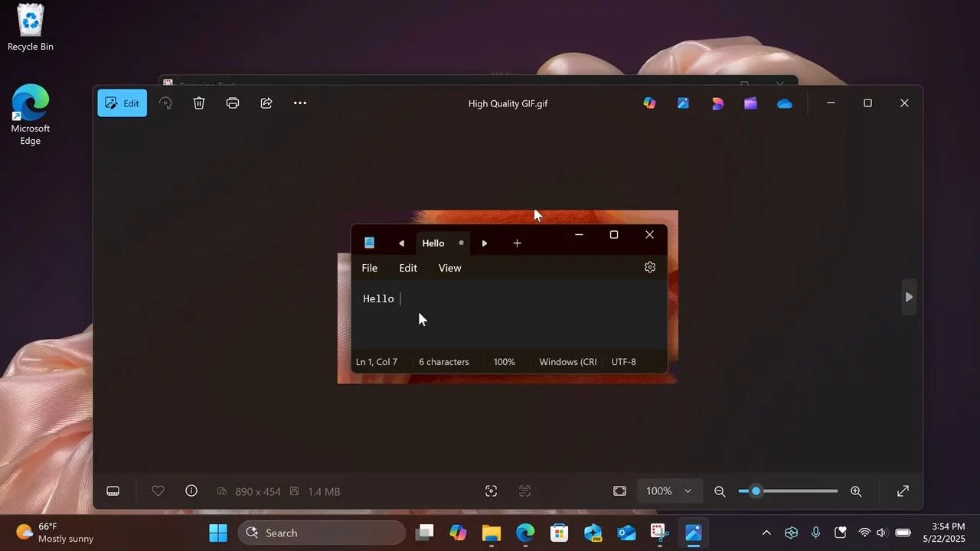The image size is (980, 551).
Task: Enter full screen with the diagonal arrows
Action: (903, 491)
